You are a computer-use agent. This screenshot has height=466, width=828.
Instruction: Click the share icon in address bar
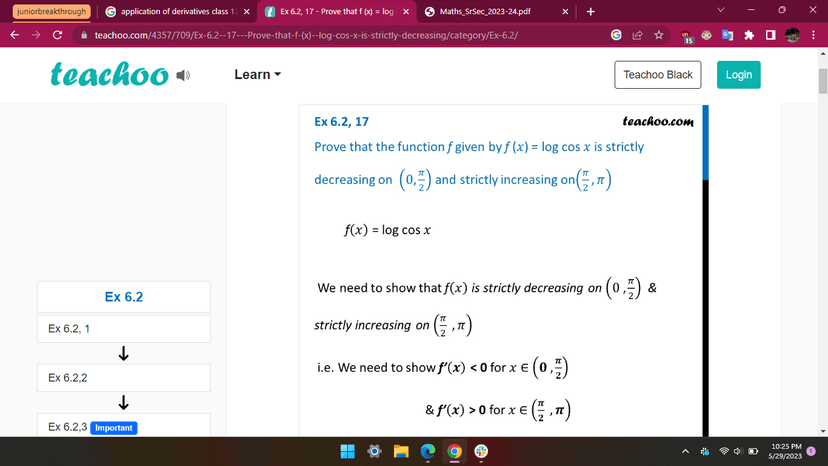(x=638, y=35)
